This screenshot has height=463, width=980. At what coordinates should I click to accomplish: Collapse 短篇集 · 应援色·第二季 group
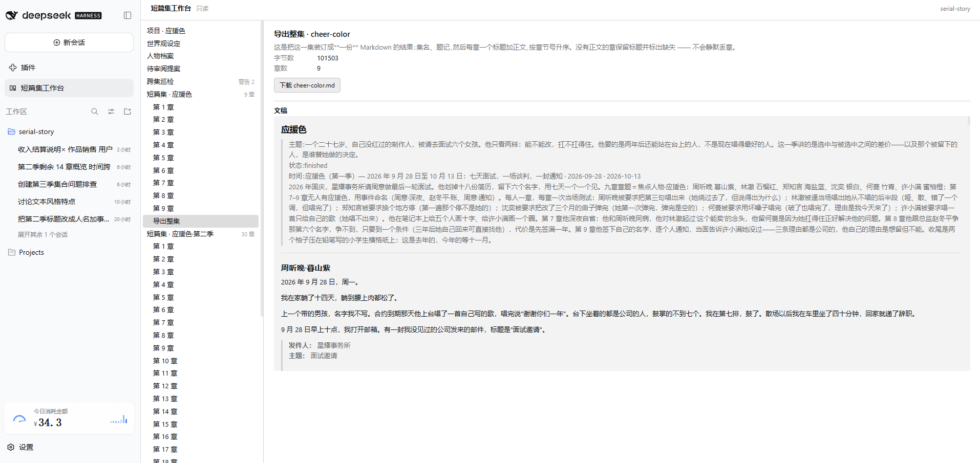[x=201, y=234]
